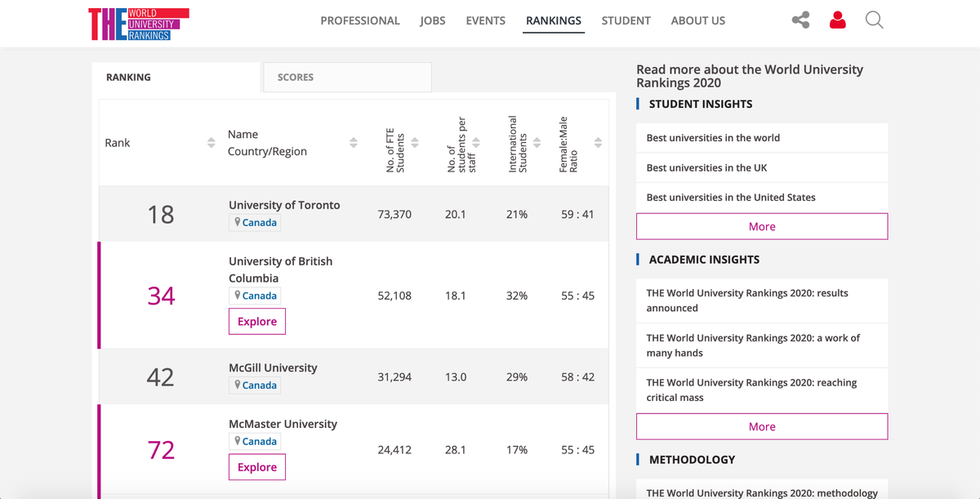Click More button under Student Insights
This screenshot has height=499, width=980.
point(762,226)
